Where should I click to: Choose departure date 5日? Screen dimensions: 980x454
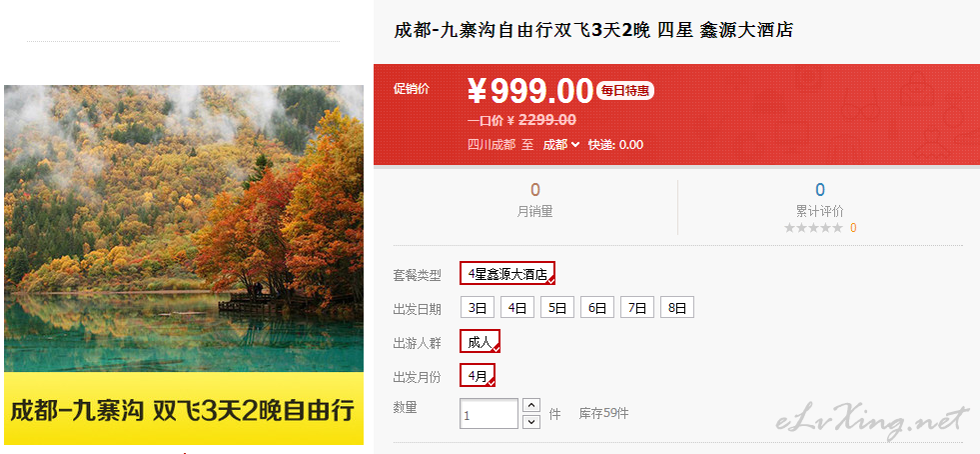click(557, 308)
